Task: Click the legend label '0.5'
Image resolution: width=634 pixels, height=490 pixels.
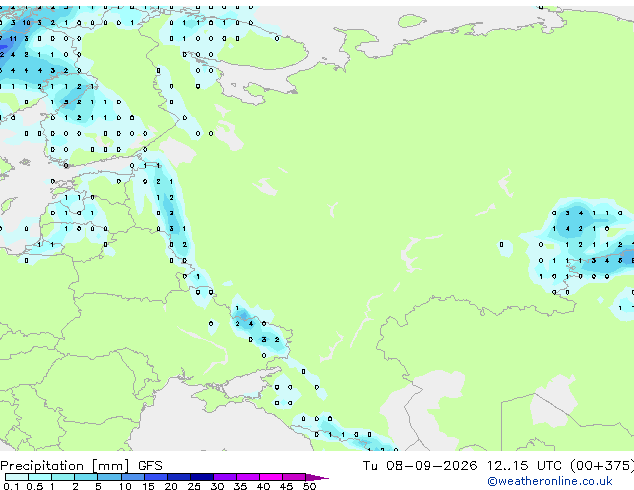Action: point(35,486)
